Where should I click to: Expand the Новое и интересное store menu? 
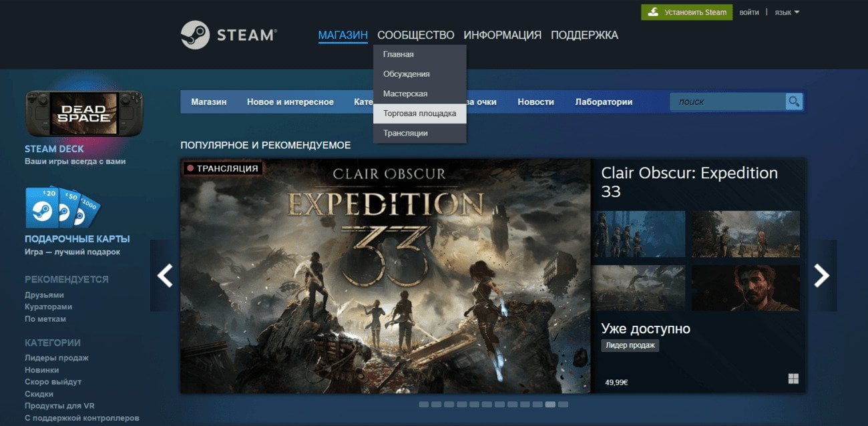click(290, 102)
